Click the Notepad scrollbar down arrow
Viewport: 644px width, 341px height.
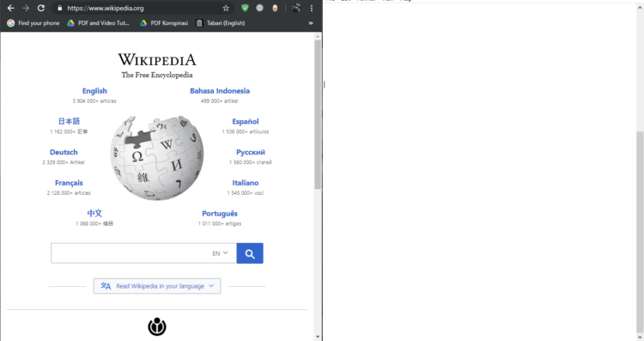640,337
